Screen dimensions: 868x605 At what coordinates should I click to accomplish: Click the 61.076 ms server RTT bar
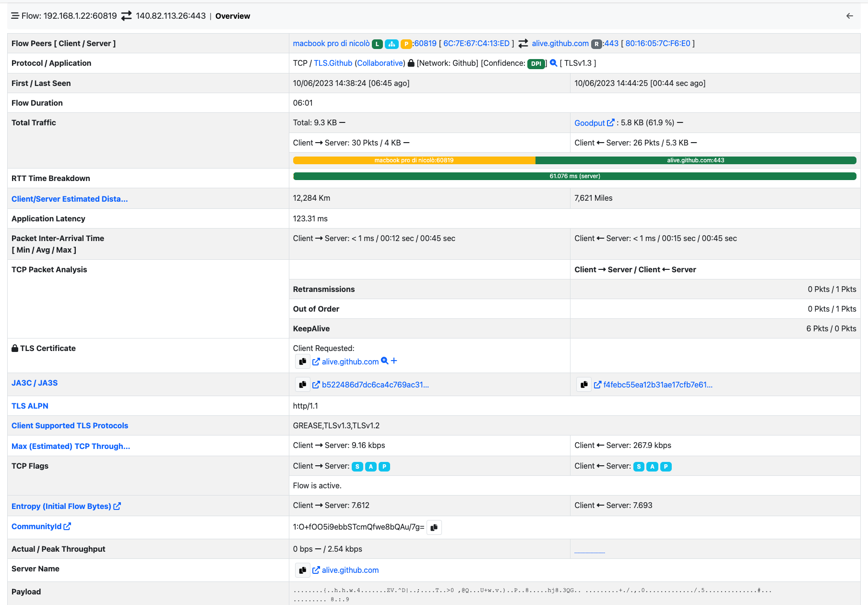coord(575,176)
